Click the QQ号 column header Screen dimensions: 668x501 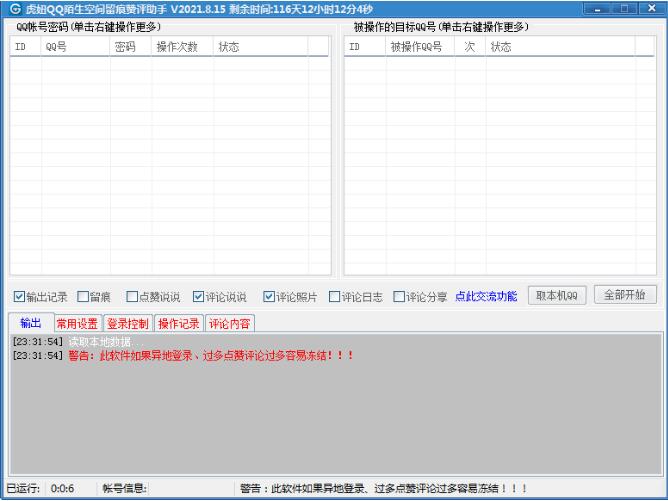click(x=75, y=46)
